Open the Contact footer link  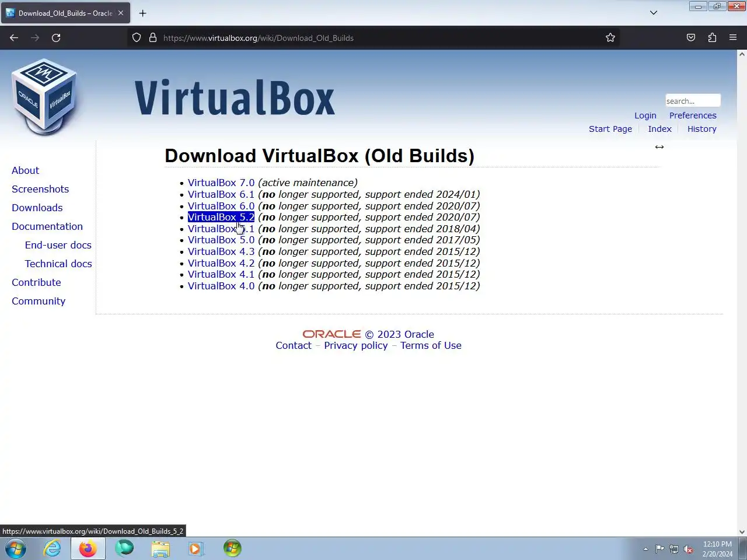tap(294, 345)
